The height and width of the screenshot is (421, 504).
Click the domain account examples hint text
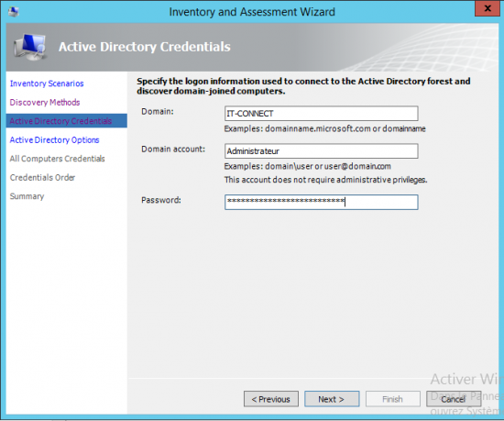[x=307, y=166]
